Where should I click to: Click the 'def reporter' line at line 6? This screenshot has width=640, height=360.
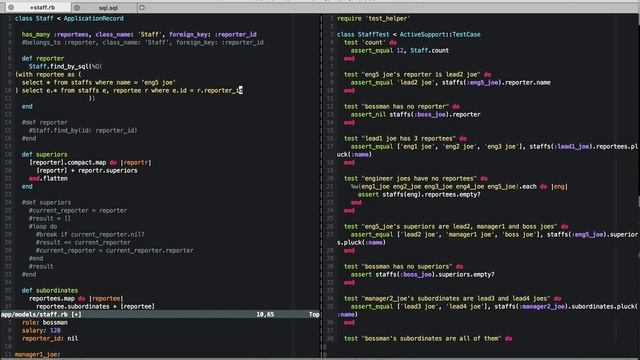pyautogui.click(x=42, y=58)
